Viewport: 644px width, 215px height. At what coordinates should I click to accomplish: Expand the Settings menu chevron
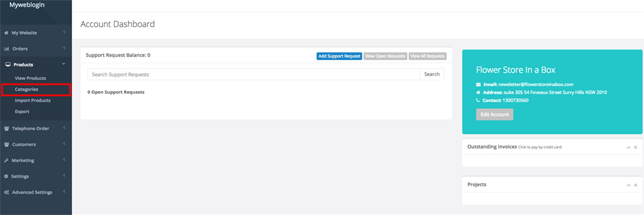click(64, 176)
